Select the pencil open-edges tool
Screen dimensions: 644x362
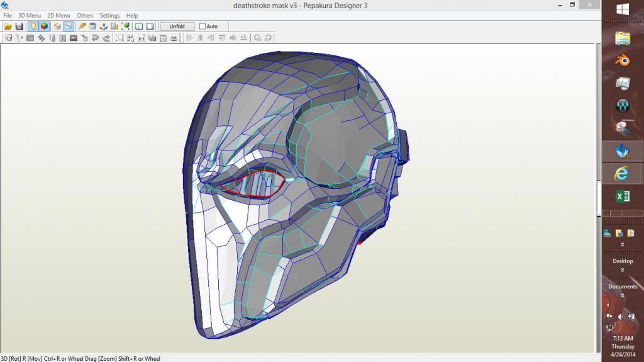pyautogui.click(x=82, y=26)
